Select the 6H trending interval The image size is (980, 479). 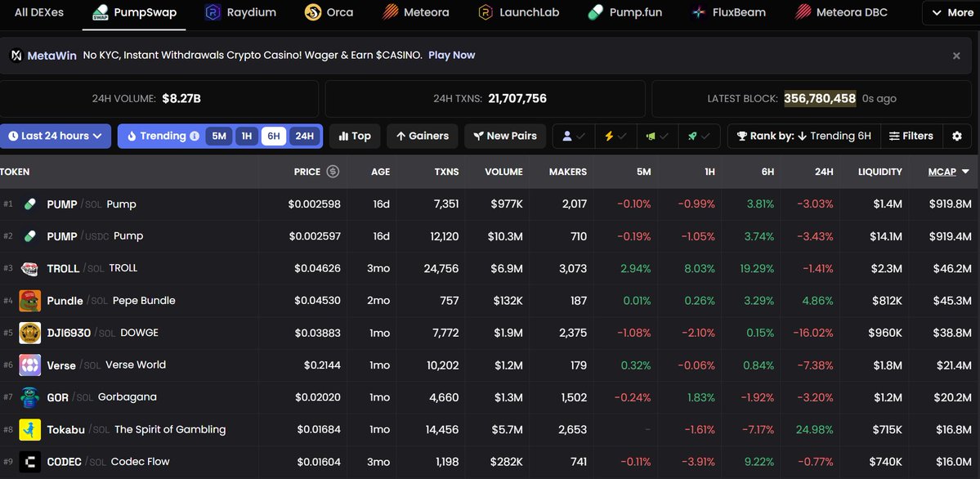[x=274, y=136]
